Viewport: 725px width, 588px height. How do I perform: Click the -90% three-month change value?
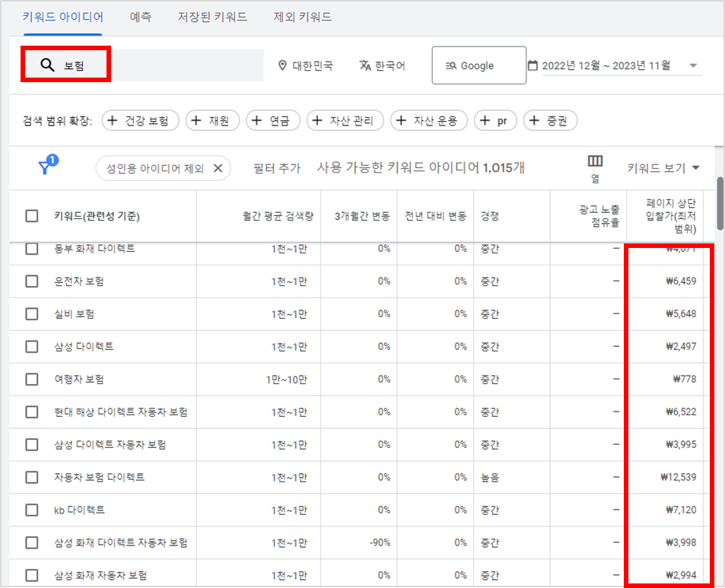tap(380, 542)
